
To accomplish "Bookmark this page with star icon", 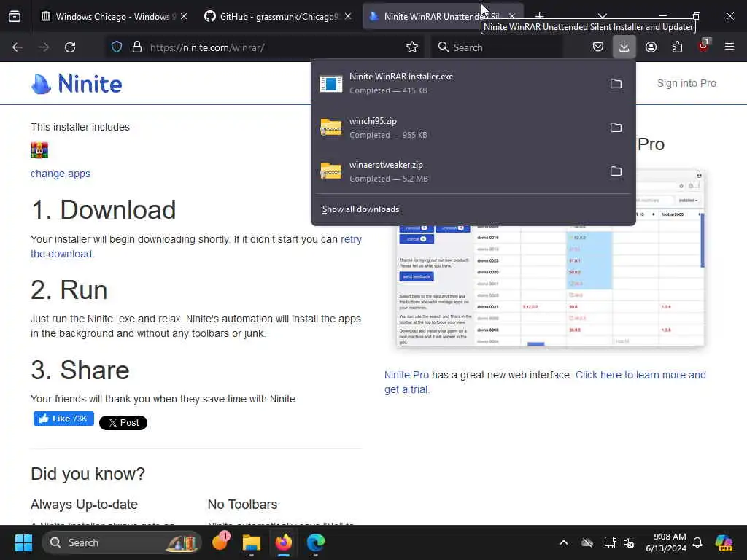I will pos(412,47).
